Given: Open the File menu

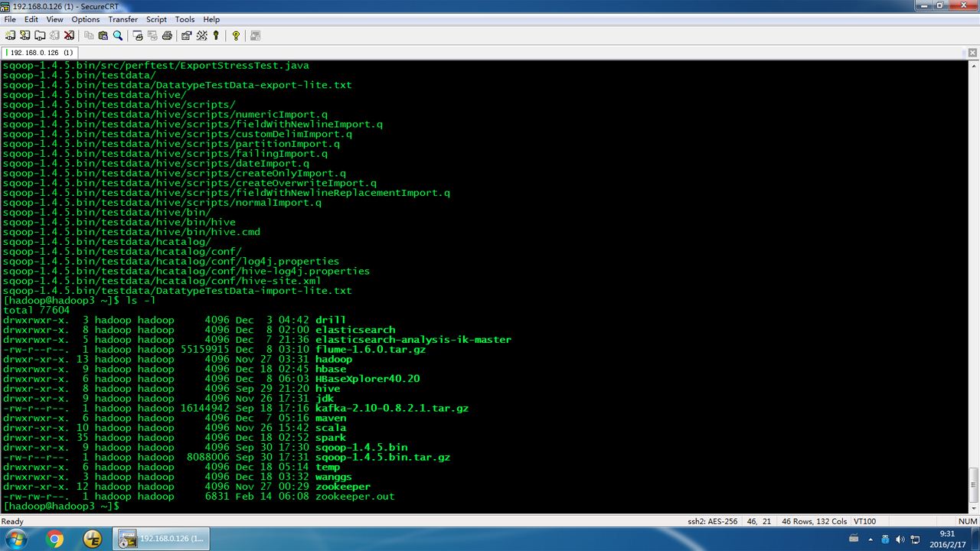Looking at the screenshot, I should [x=10, y=19].
